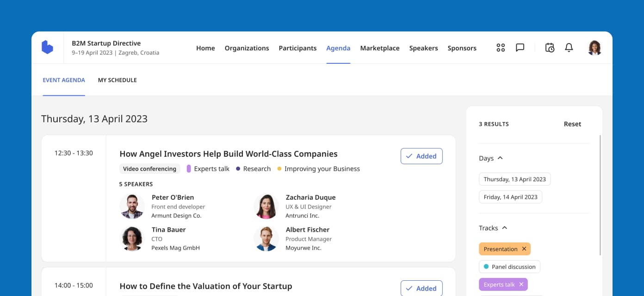644x296 pixels.
Task: Click the Research session tag
Action: click(x=254, y=169)
